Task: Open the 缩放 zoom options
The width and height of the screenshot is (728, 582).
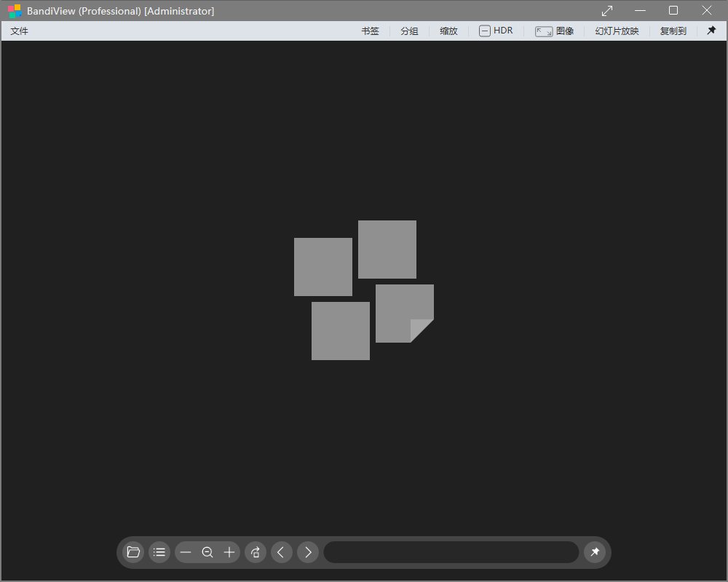Action: point(448,31)
